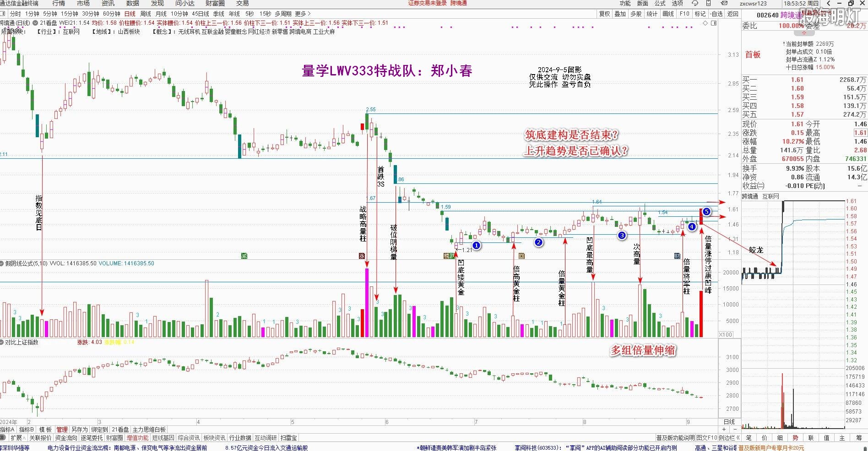
Task: Click the 功能 menu item
Action: pos(625,3)
